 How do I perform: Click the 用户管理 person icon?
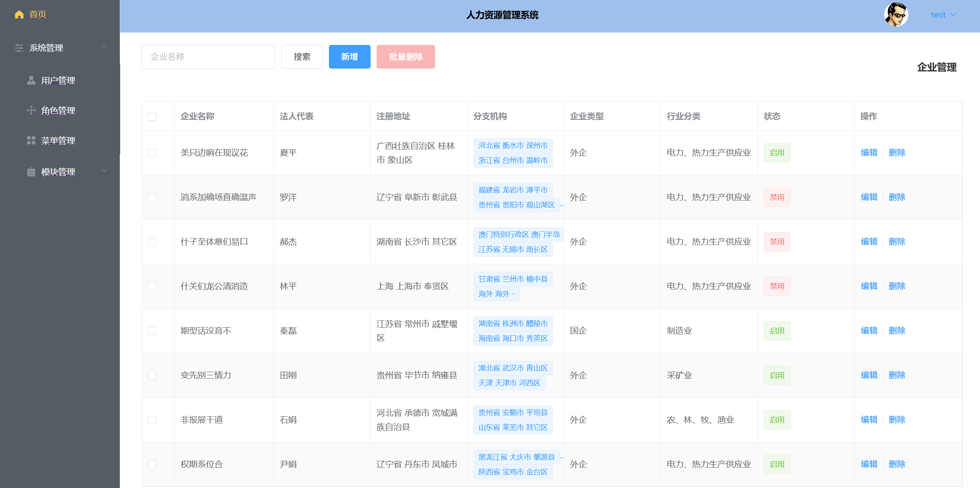click(31, 81)
